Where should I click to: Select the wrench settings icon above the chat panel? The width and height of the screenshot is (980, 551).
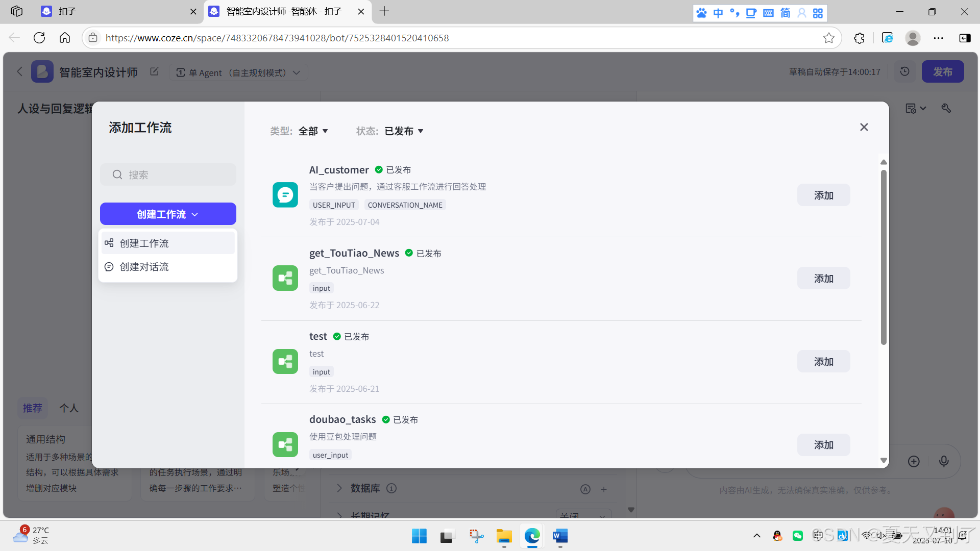946,108
